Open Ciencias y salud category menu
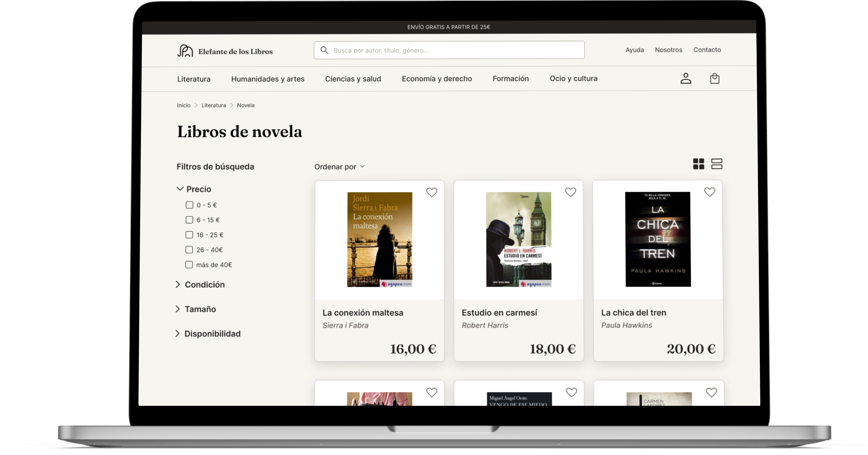The image size is (868, 455). (353, 79)
